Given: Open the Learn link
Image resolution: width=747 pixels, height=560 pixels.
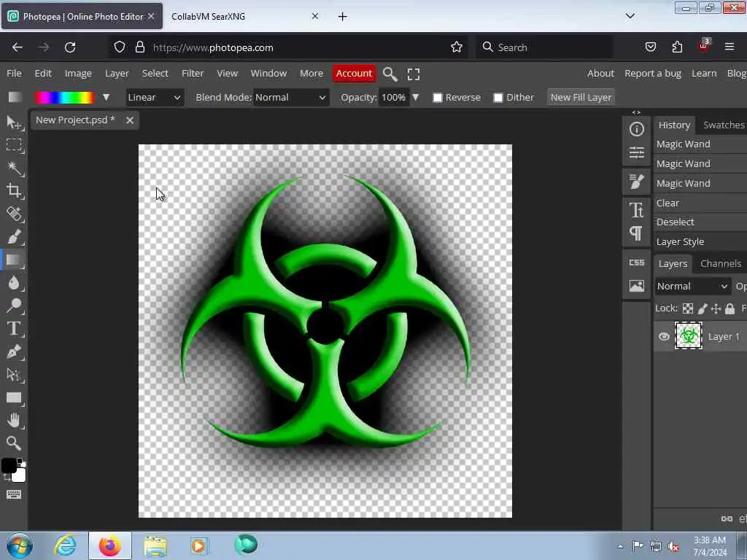Looking at the screenshot, I should (704, 74).
